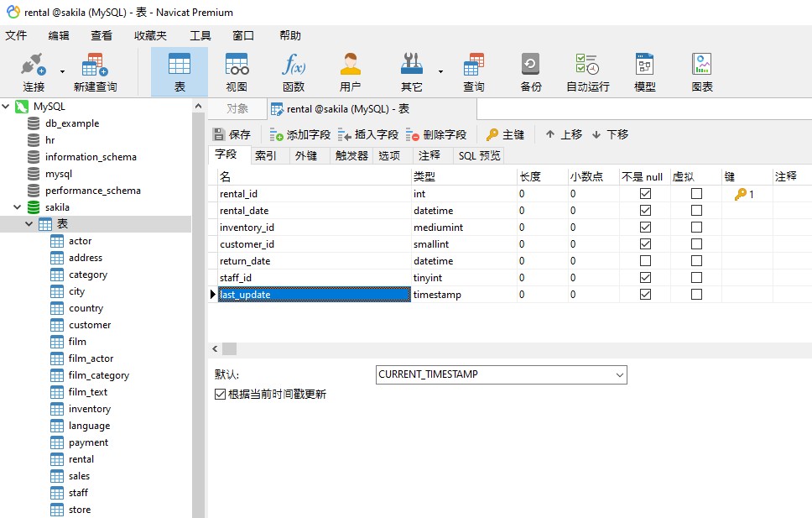Click the rental table icon in tree
812x518 pixels.
click(x=57, y=459)
